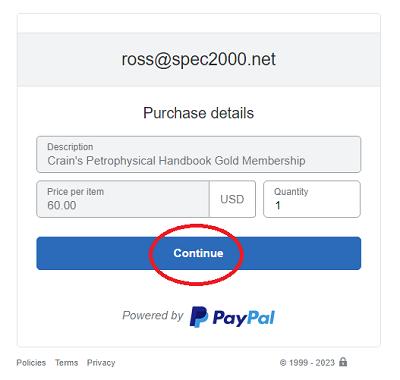This screenshot has height=380, width=400.
Task: Click the 'Price per item' label
Action: [x=75, y=192]
